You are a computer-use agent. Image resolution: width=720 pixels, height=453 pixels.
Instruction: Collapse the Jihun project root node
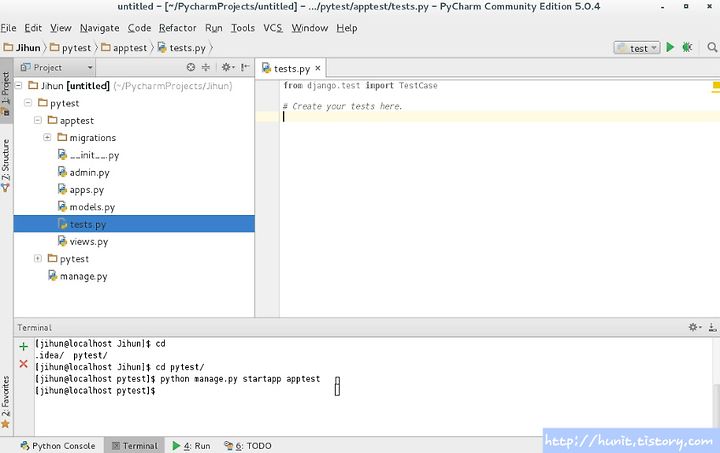19,85
